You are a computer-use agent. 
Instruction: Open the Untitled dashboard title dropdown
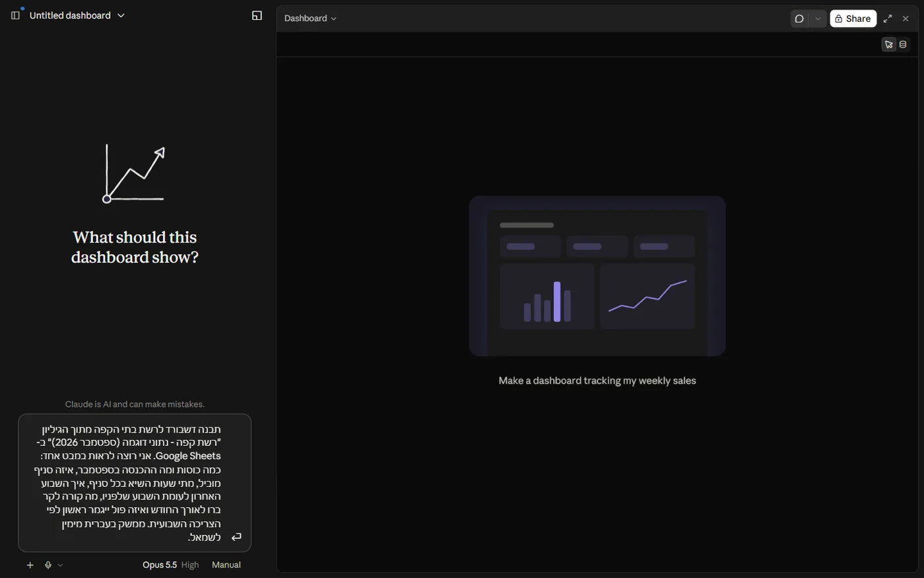[x=77, y=15]
